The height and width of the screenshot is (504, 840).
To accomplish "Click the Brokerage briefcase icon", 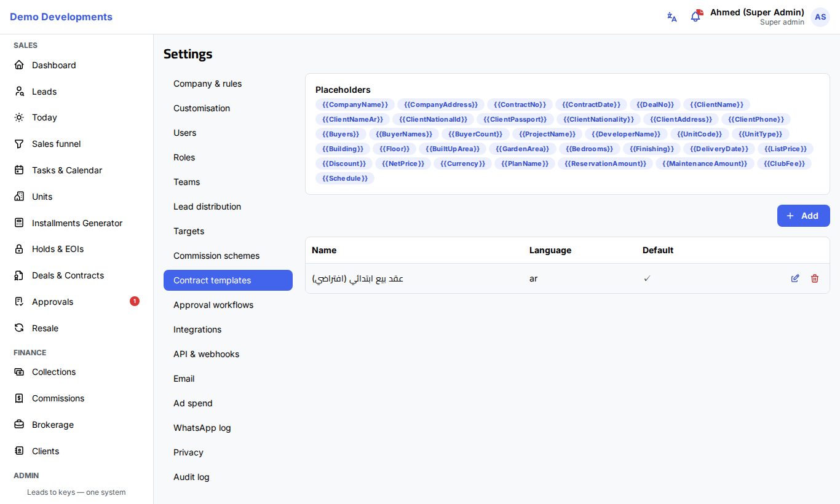I will click(x=19, y=425).
